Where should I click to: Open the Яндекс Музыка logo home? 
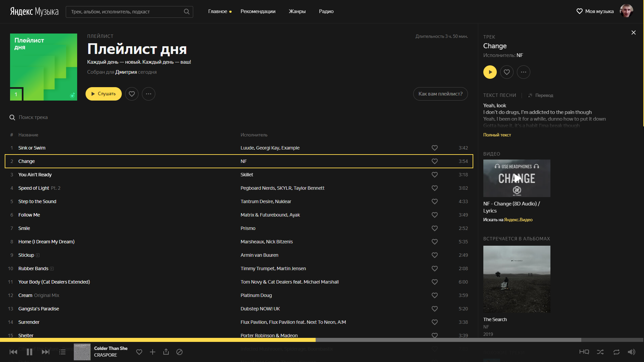point(34,11)
